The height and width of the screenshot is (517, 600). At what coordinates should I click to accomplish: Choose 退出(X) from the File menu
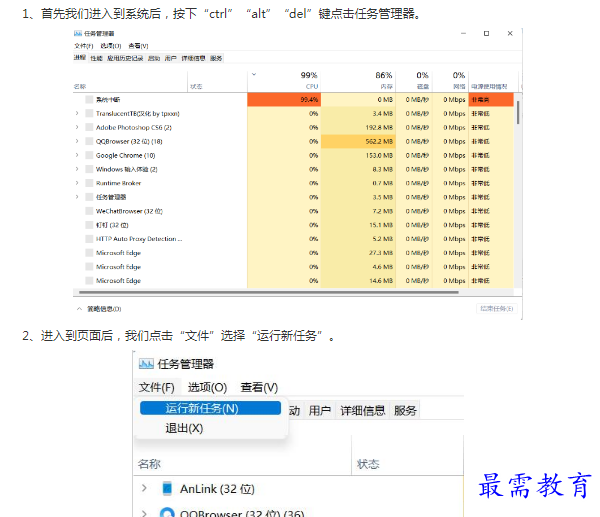coord(184,428)
